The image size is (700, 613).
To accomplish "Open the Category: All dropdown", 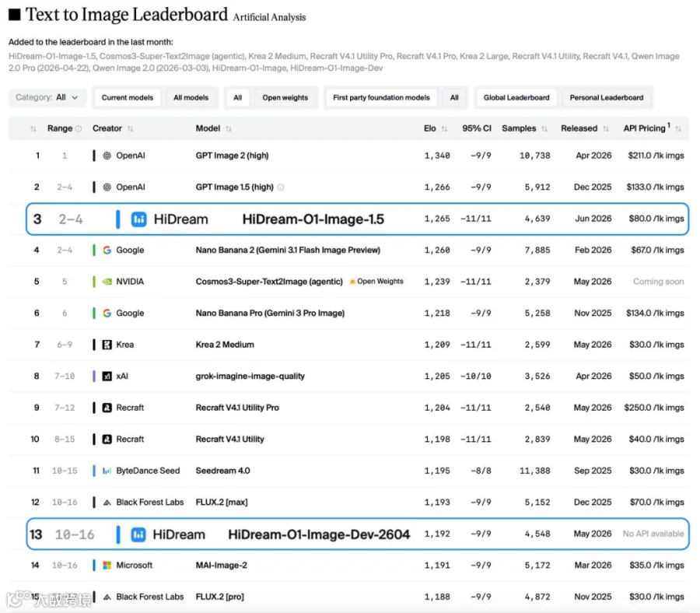I will (47, 97).
